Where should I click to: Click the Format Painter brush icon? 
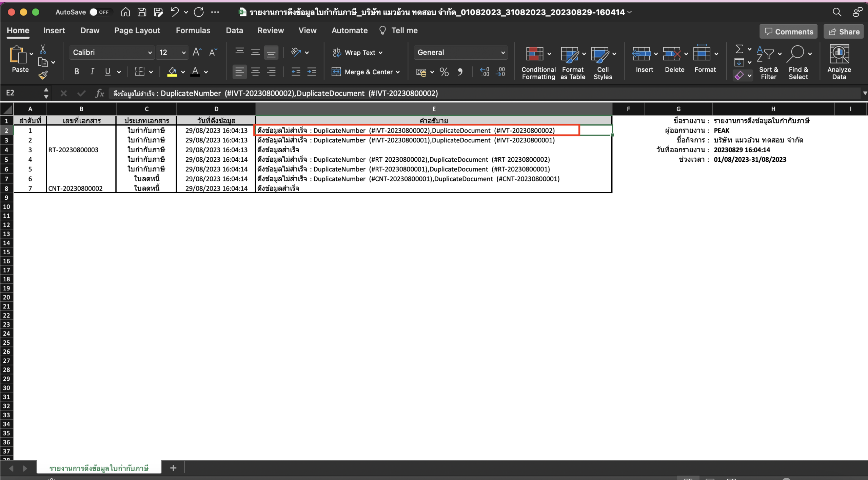pyautogui.click(x=43, y=75)
